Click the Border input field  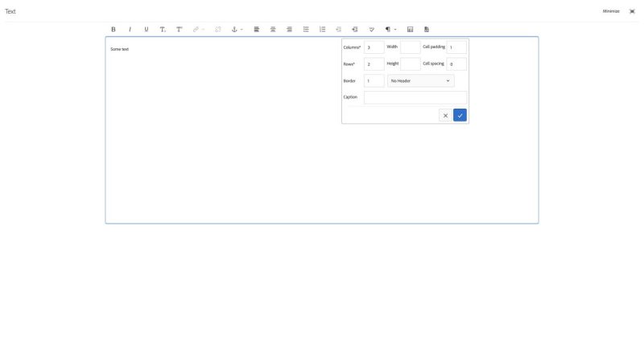(374, 81)
